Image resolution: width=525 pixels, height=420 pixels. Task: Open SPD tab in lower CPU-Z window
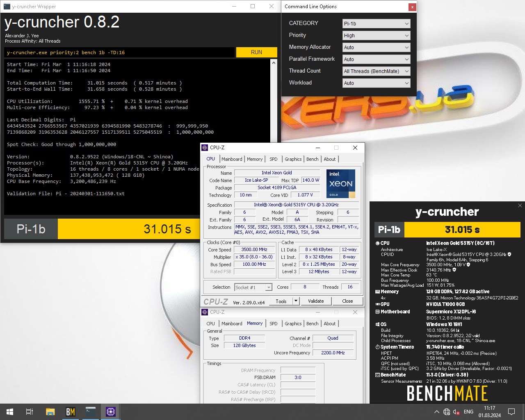coord(274,324)
